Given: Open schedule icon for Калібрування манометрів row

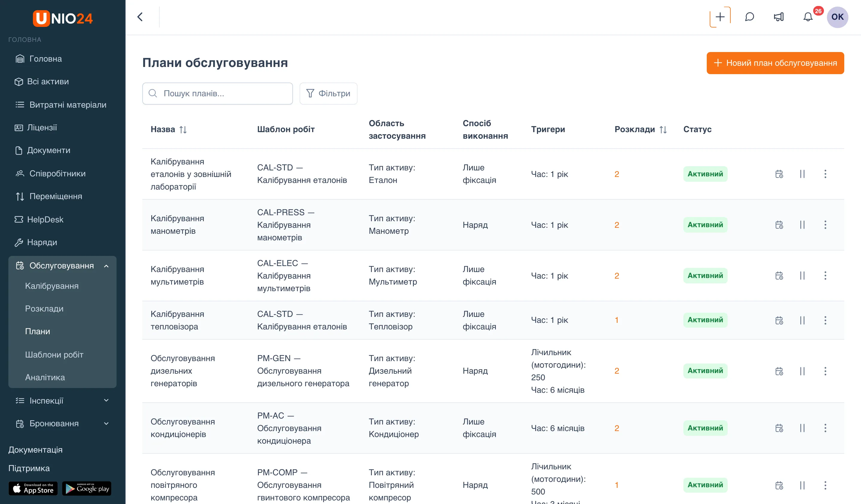Looking at the screenshot, I should [x=779, y=225].
